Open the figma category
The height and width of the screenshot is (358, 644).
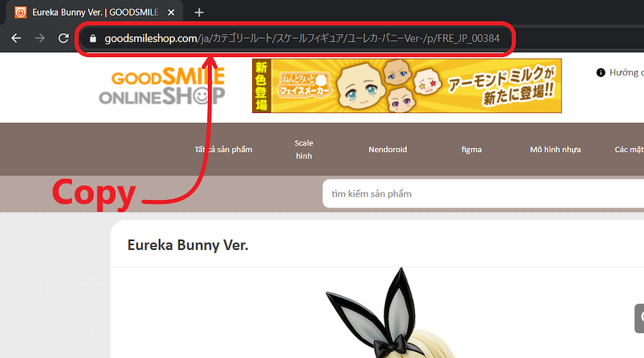(x=472, y=150)
